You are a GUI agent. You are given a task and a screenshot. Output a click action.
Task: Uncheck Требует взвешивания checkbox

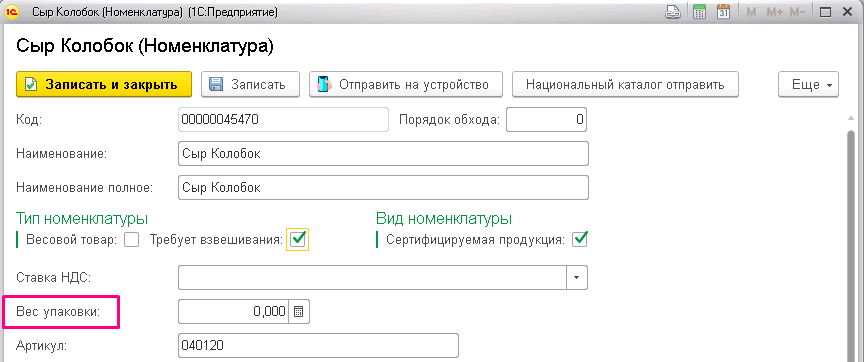[298, 239]
